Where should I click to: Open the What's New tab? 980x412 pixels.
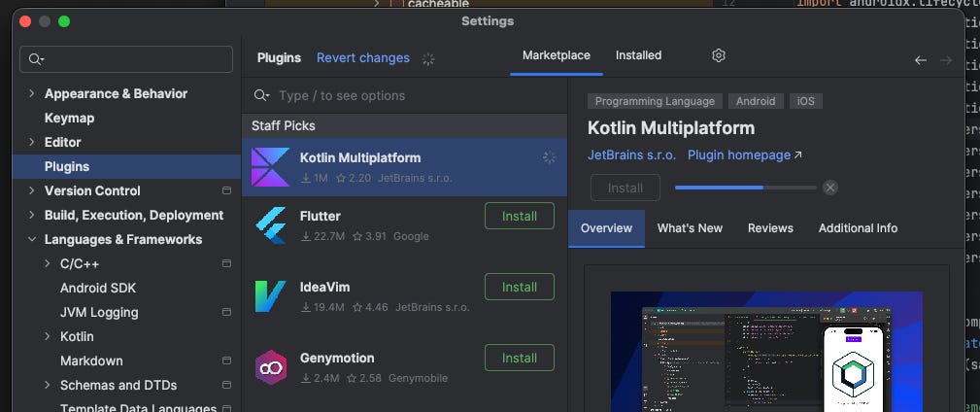690,228
